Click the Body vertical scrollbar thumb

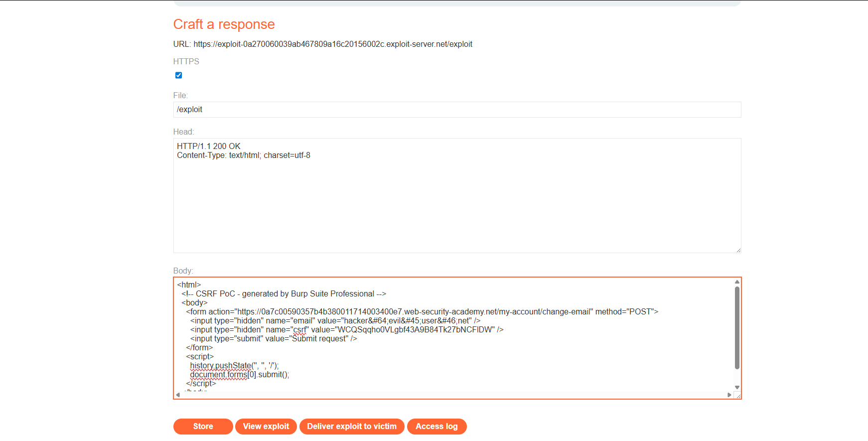737,327
